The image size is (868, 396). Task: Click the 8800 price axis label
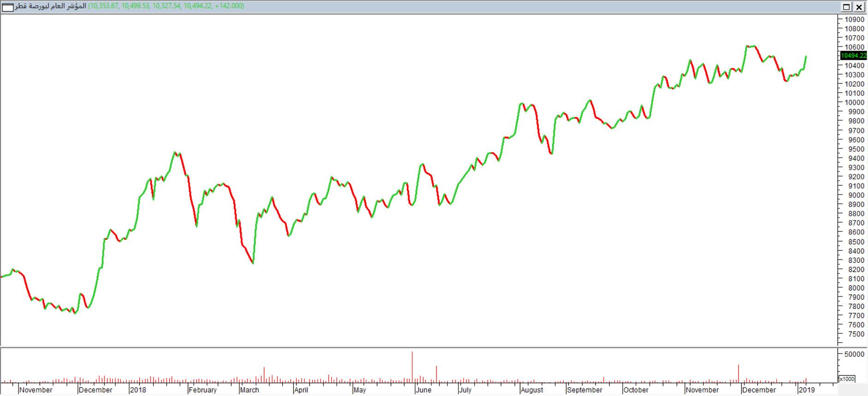tap(856, 213)
